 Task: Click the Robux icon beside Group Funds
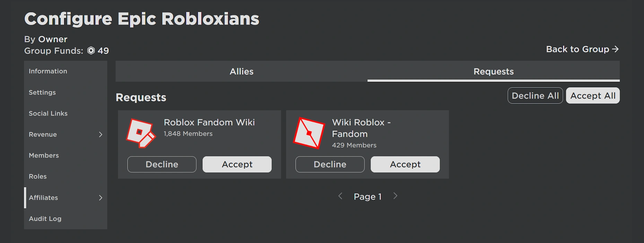(91, 51)
